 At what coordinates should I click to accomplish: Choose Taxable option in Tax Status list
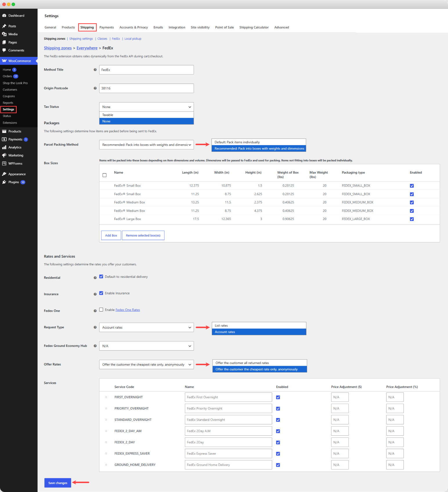tap(147, 115)
